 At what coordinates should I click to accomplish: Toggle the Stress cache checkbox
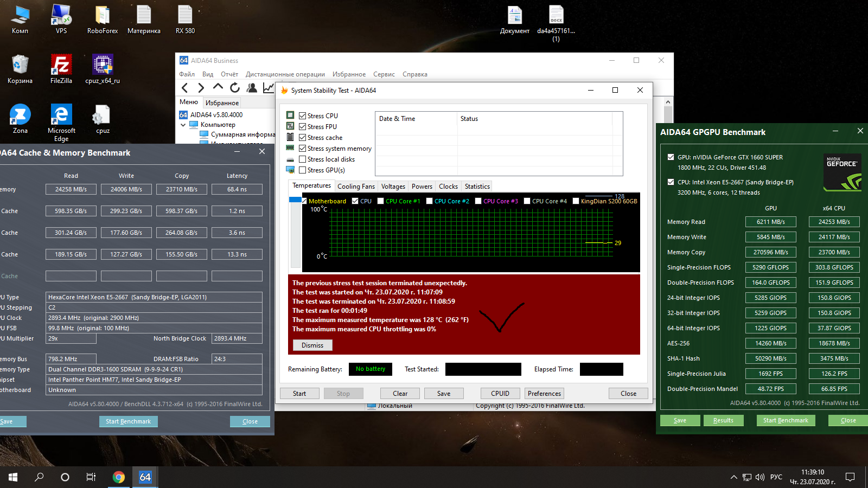coord(303,138)
